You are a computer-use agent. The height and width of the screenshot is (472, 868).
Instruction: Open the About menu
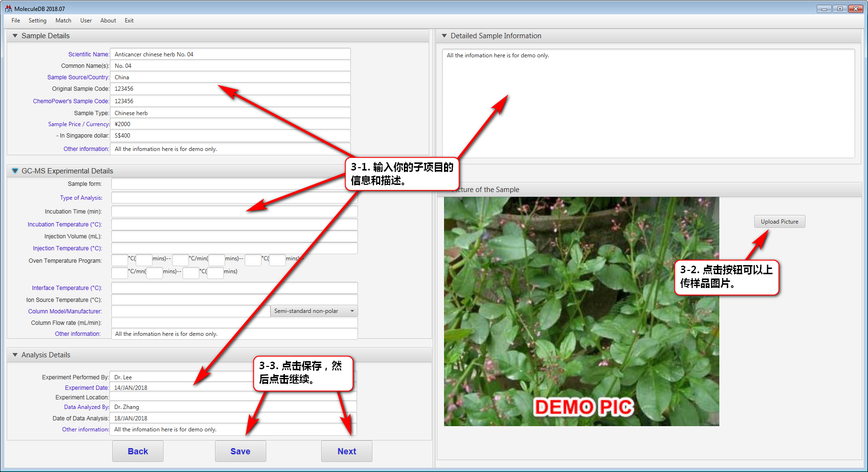point(108,21)
